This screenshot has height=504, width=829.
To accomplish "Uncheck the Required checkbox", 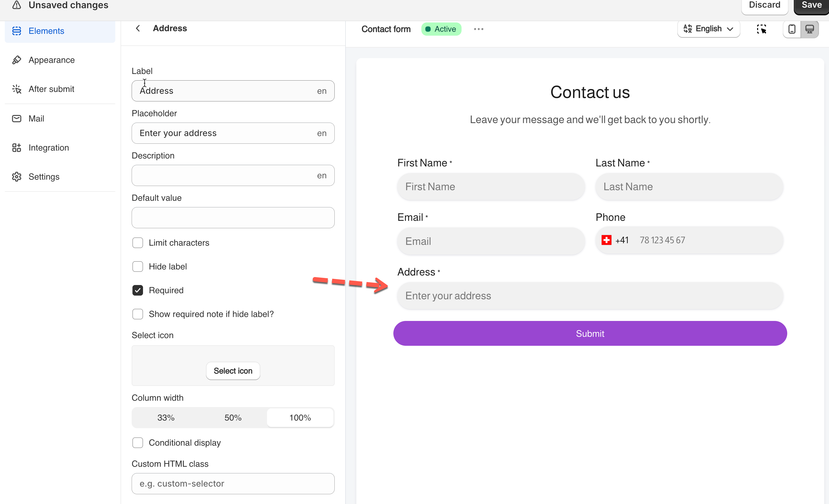I will (x=138, y=290).
